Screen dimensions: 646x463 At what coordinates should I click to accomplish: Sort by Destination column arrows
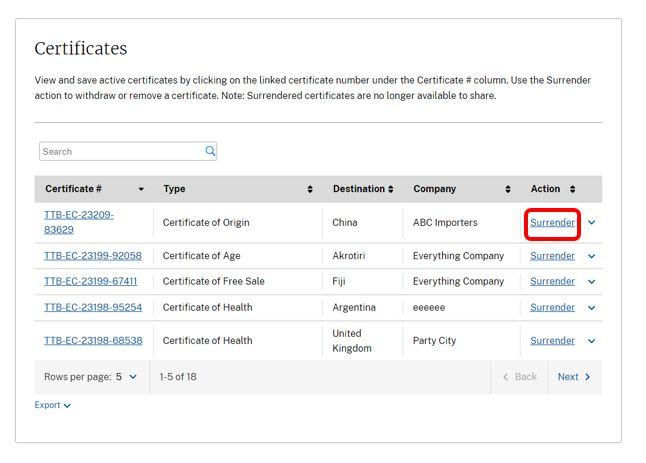coord(390,189)
